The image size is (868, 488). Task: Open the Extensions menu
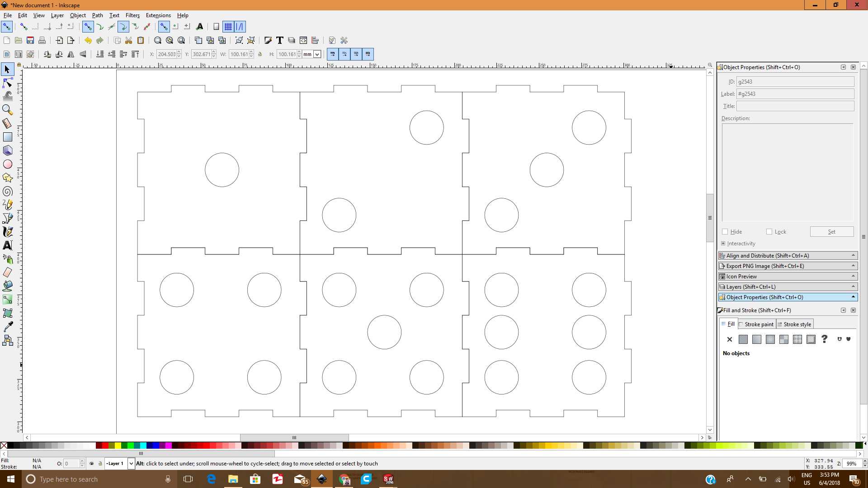point(158,15)
